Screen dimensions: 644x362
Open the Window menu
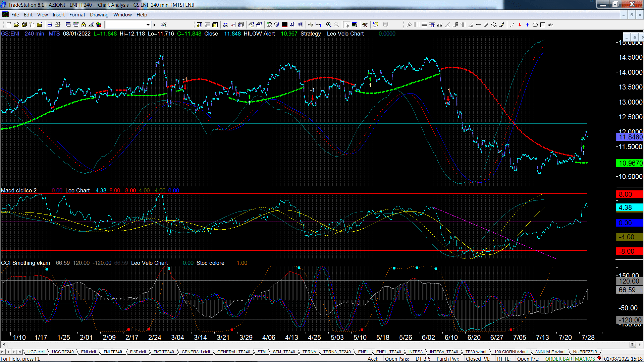pos(122,15)
